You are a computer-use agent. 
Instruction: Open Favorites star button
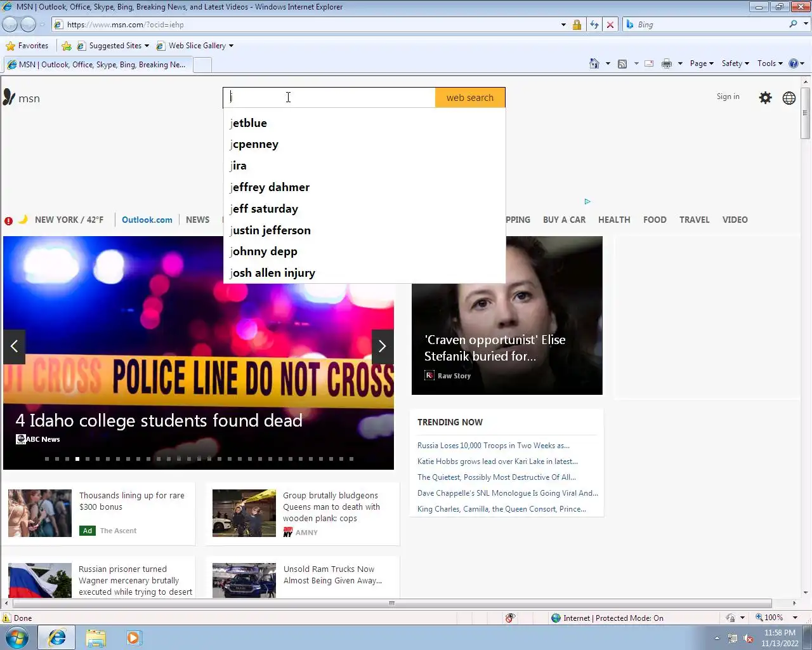point(27,46)
